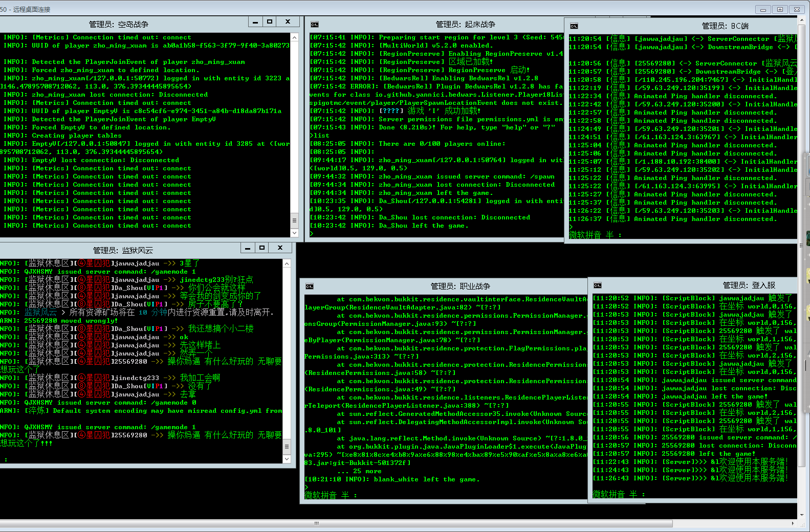The image size is (810, 532).
Task: Click 'zho_ming_xuam left the game.' line
Action: pos(402,193)
